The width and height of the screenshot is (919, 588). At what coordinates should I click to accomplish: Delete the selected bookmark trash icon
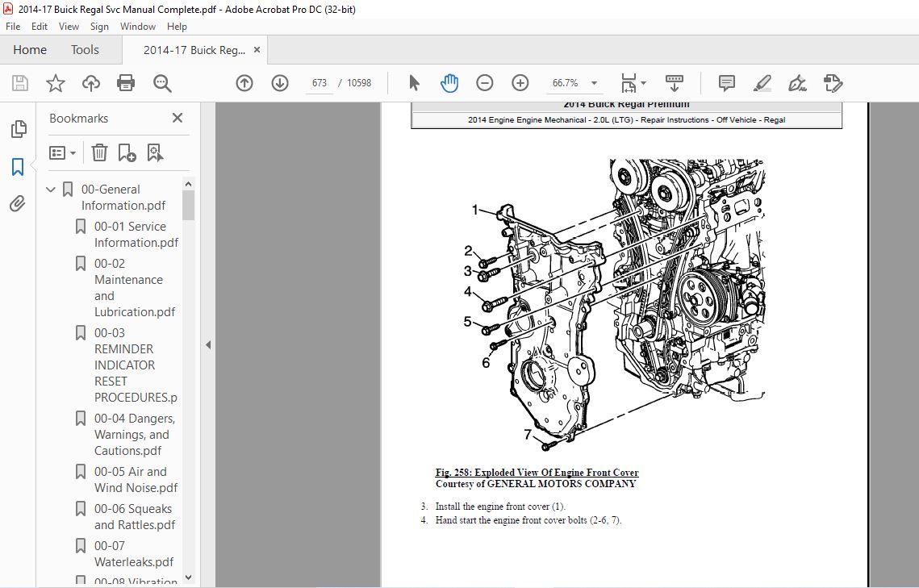[99, 153]
